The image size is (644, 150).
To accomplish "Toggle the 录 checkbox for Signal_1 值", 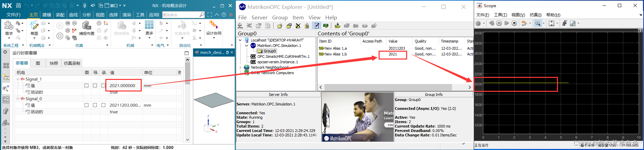I will 103,85.
